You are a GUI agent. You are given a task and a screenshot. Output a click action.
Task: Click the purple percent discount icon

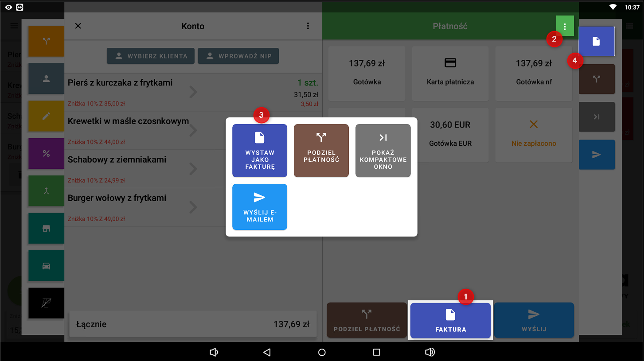click(46, 154)
